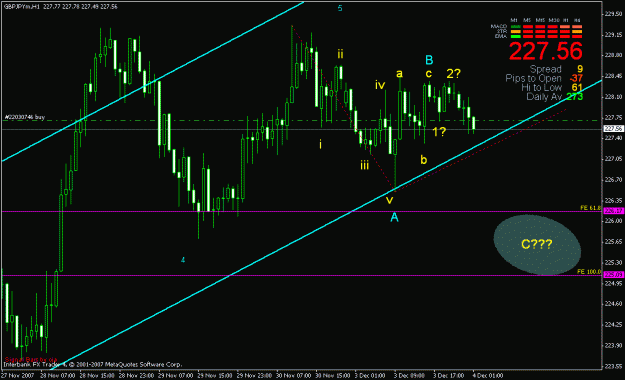Click the "FE 61.8" Fibonacci label
The width and height of the screenshot is (625, 380).
tap(590, 208)
